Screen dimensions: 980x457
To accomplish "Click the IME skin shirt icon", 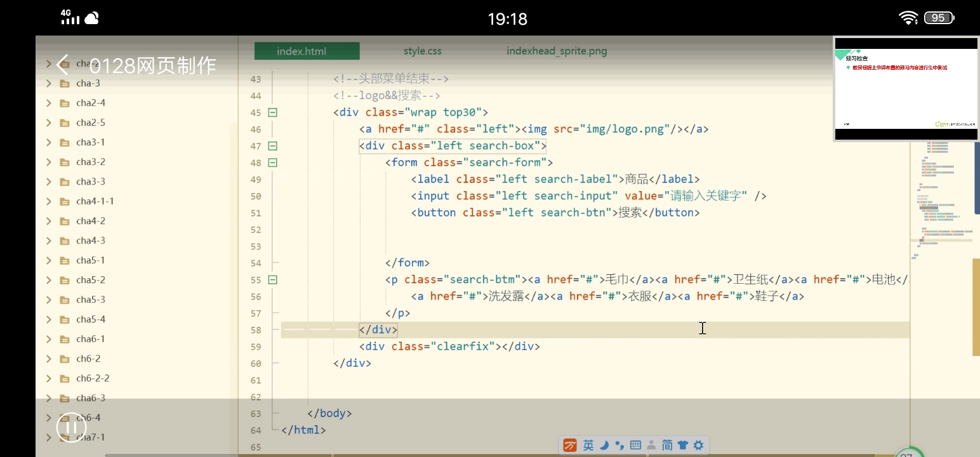I will [x=683, y=446].
